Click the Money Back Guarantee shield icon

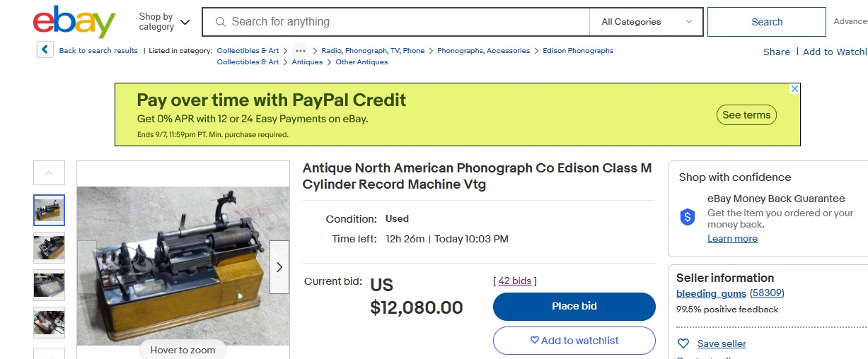coord(688,218)
